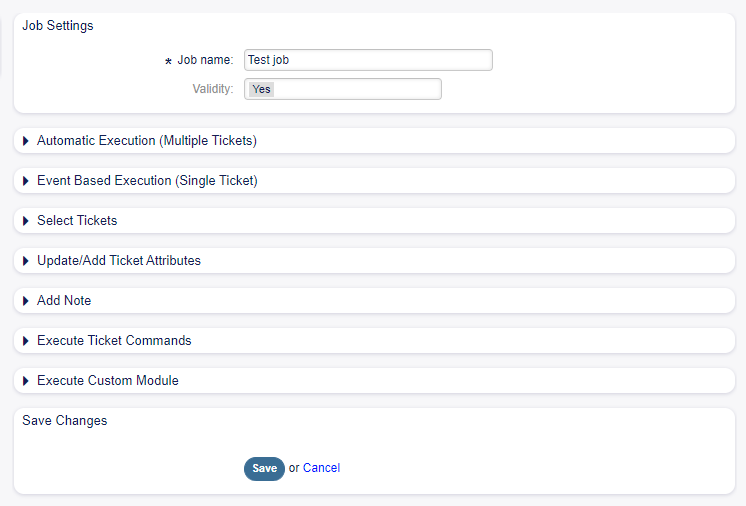The image size is (746, 506).
Task: Click the Job Settings header
Action: (58, 26)
